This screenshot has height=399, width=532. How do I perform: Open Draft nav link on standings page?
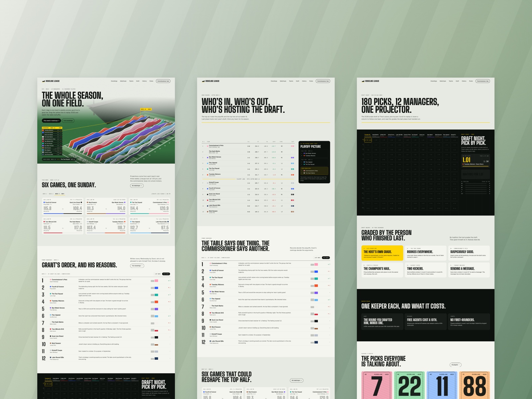point(298,81)
